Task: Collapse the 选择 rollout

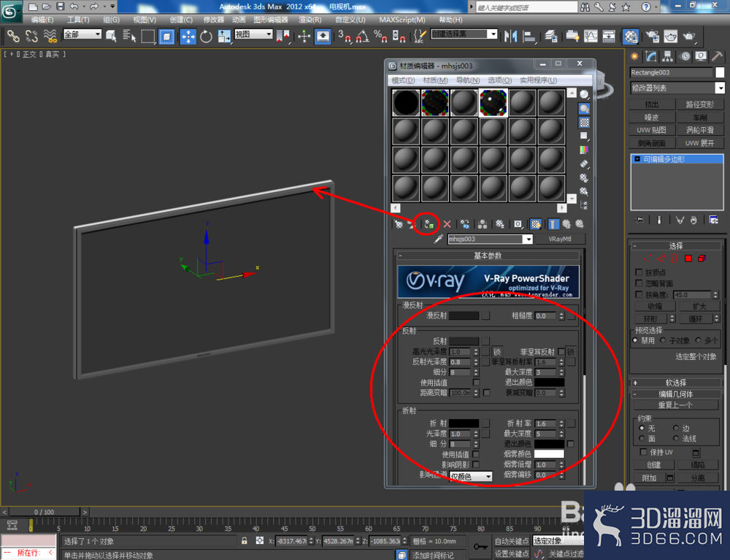Action: tap(675, 246)
